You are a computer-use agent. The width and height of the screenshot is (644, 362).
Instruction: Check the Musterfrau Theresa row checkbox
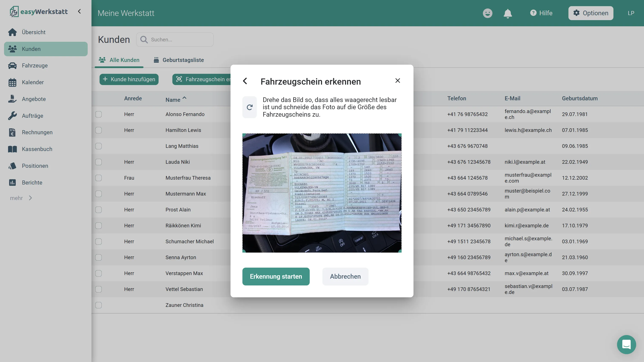point(98,178)
